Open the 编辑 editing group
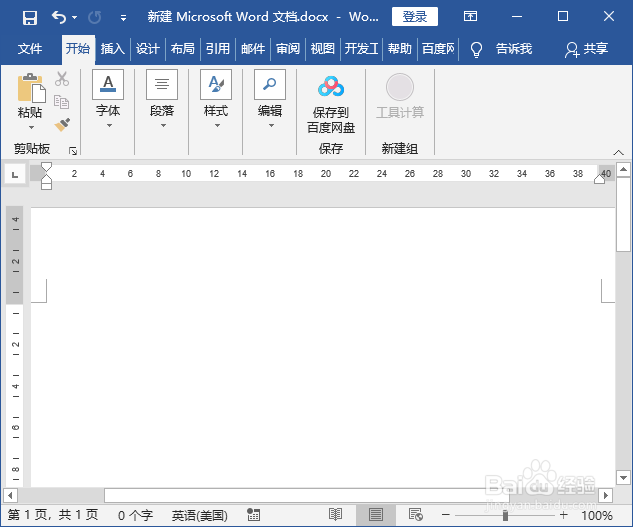633x527 pixels. click(270, 84)
